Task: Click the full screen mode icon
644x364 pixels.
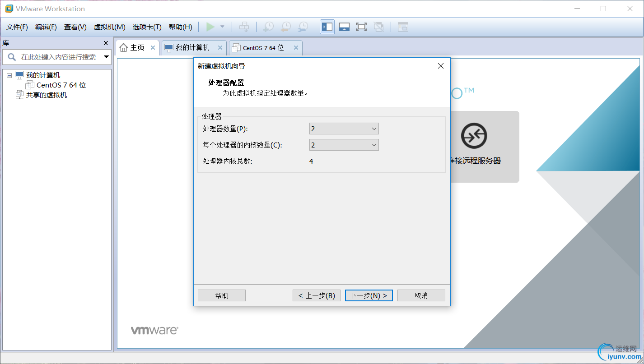Action: tap(361, 27)
